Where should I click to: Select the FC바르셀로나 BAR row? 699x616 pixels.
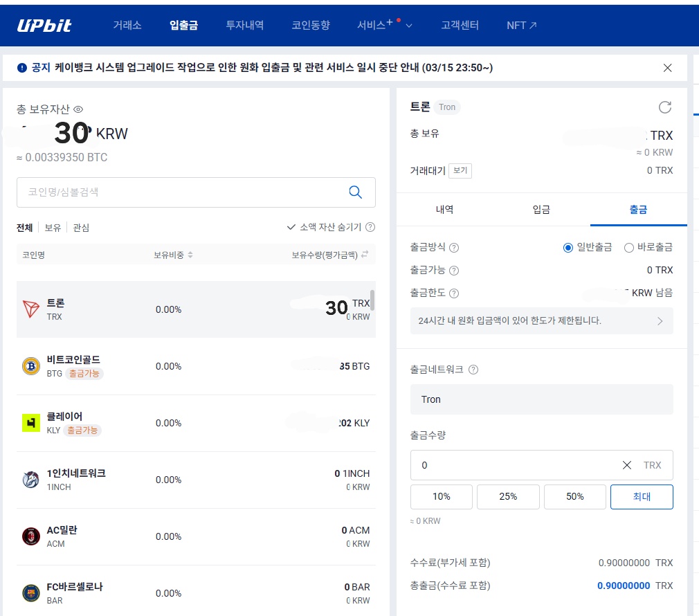(196, 591)
